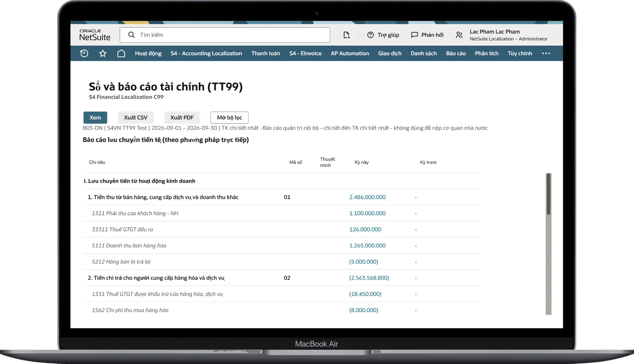Click the Oracle NetSuite logo

coord(95,35)
